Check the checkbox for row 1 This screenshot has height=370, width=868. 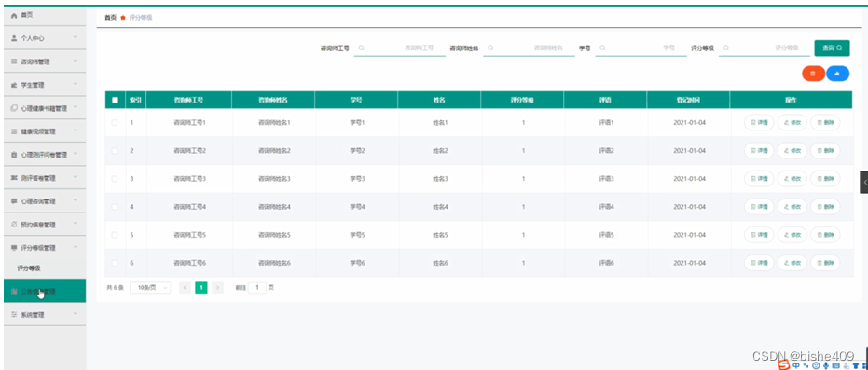(x=115, y=122)
